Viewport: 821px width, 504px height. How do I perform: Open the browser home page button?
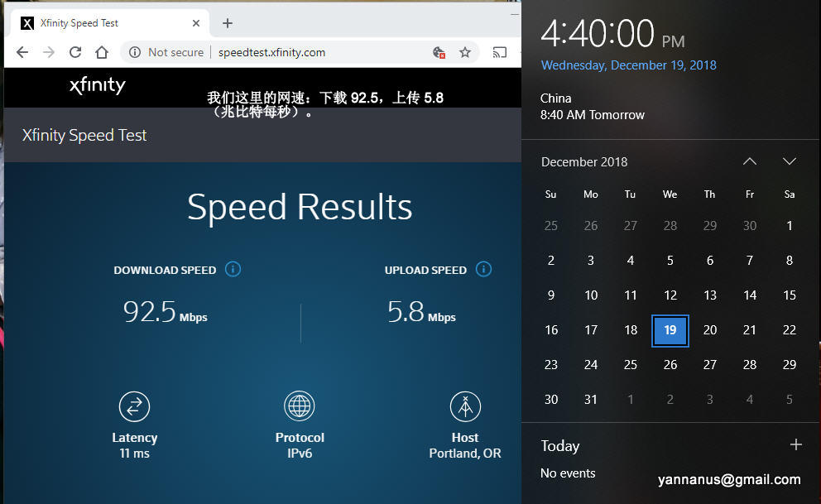[102, 52]
